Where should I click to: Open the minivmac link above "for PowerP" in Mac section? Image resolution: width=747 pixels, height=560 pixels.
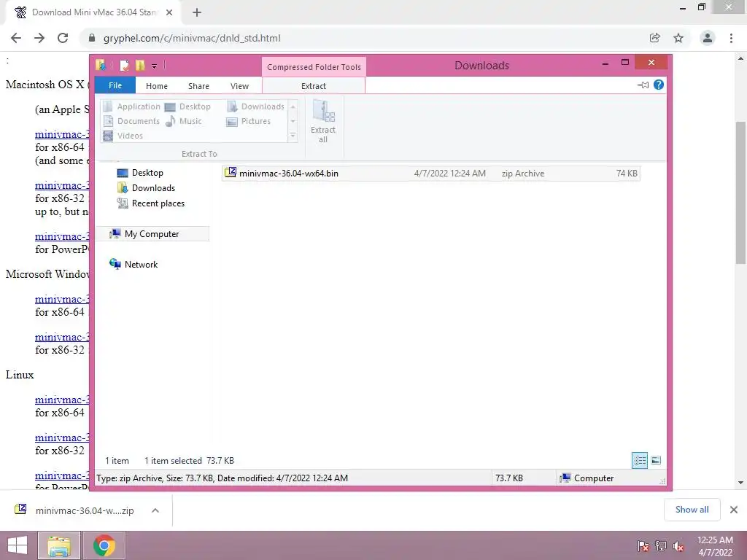(x=62, y=237)
